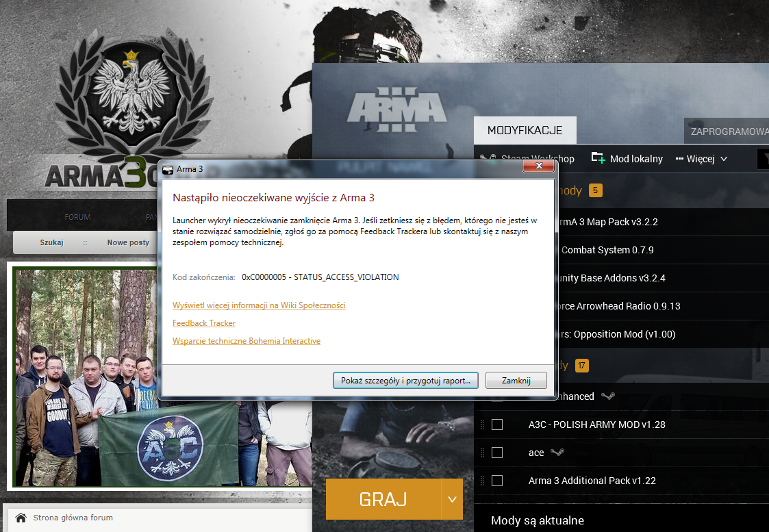769x532 pixels.
Task: Enable the A3C - POLISH ARMY MOD v1.28 checkbox
Action: (497, 425)
